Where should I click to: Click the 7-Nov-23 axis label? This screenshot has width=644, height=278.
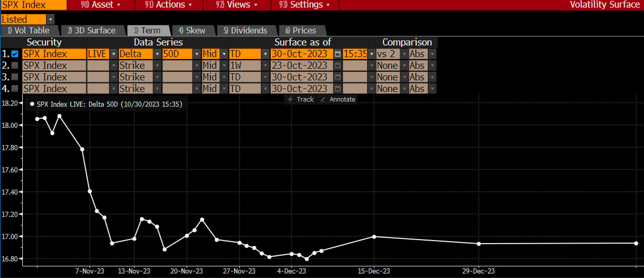90,271
